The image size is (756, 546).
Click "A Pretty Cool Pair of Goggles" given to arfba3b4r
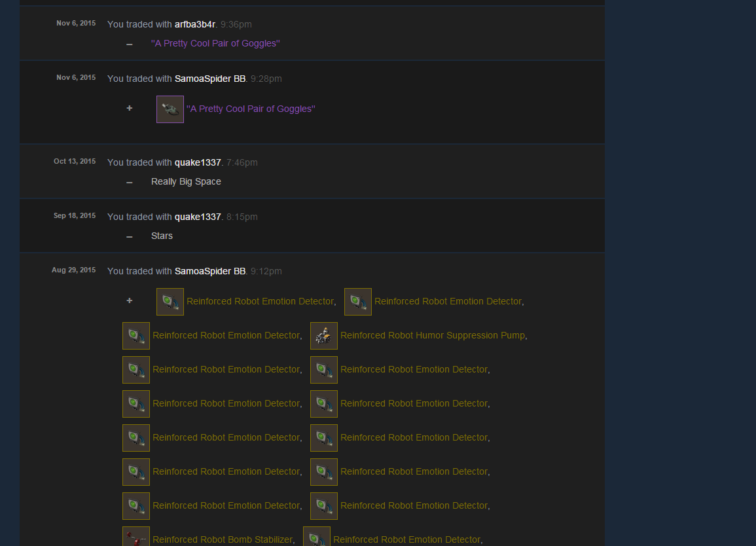[215, 43]
